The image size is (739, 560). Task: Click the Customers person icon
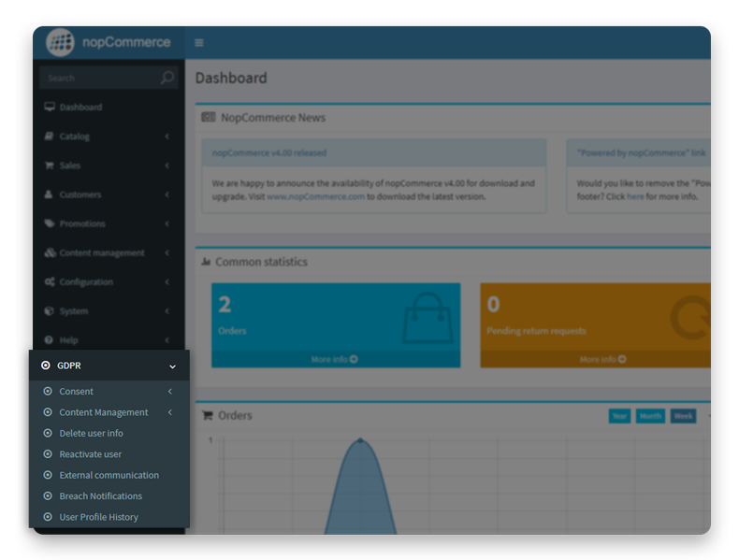click(x=49, y=194)
